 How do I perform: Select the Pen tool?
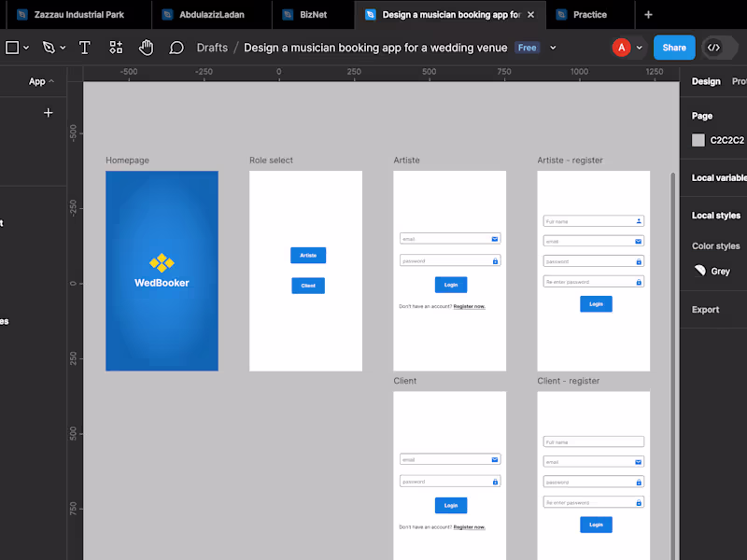47,48
